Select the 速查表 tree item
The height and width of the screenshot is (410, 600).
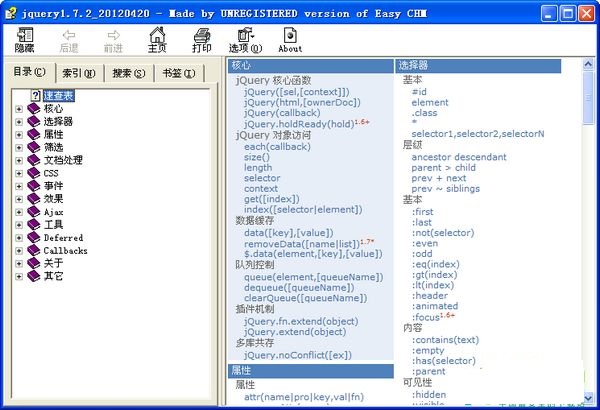tap(59, 96)
